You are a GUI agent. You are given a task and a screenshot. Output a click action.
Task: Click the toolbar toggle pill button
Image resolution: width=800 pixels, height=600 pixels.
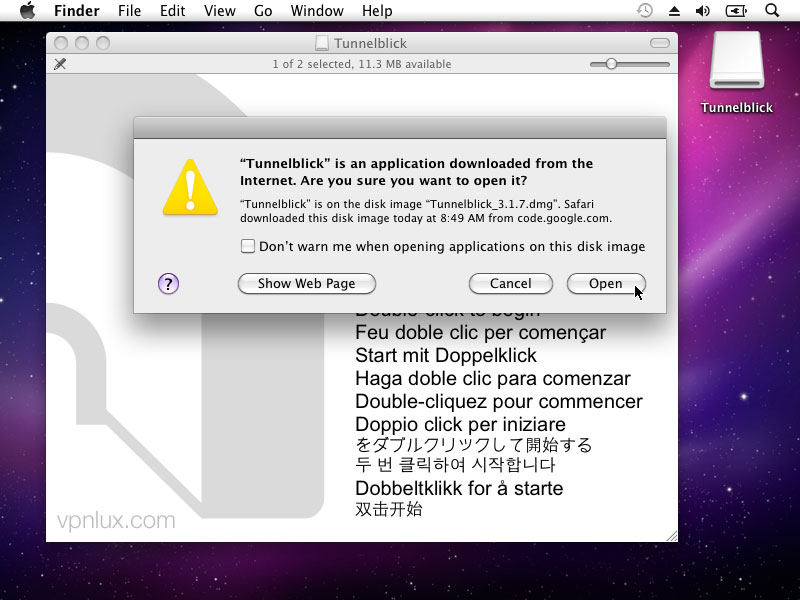(660, 43)
